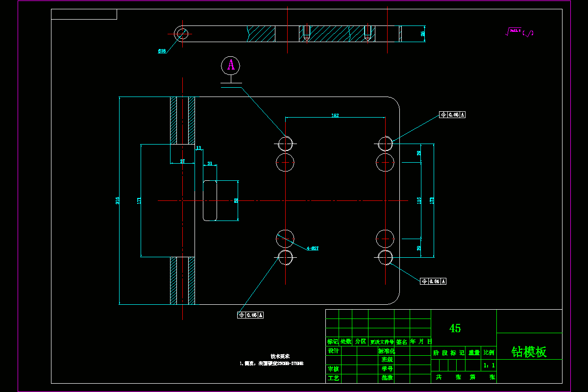Image resolution: width=588 pixels, height=392 pixels.
Task: Select the lower-right 0.05 A tolerance frame
Action: pyautogui.click(x=433, y=281)
